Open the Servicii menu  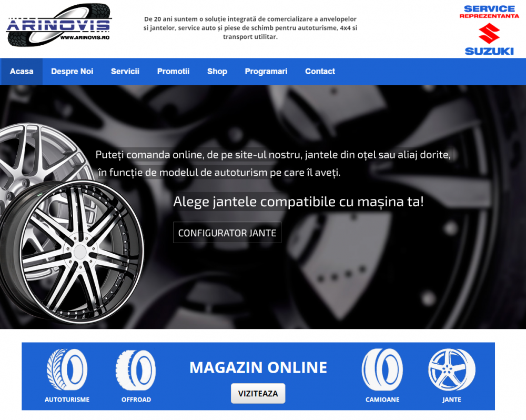click(125, 72)
